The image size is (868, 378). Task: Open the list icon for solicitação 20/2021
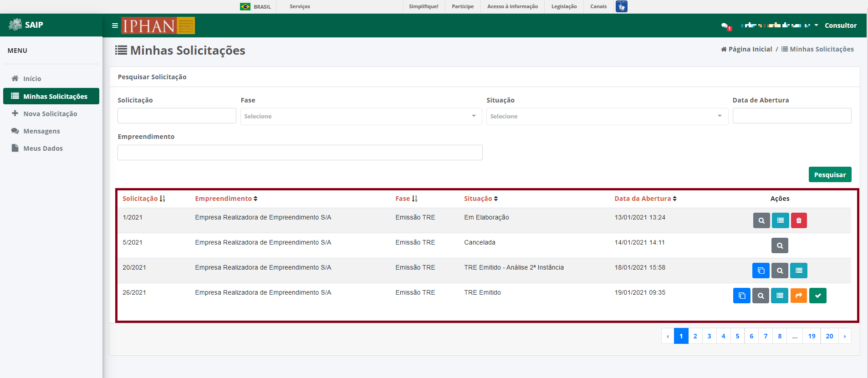(x=799, y=271)
